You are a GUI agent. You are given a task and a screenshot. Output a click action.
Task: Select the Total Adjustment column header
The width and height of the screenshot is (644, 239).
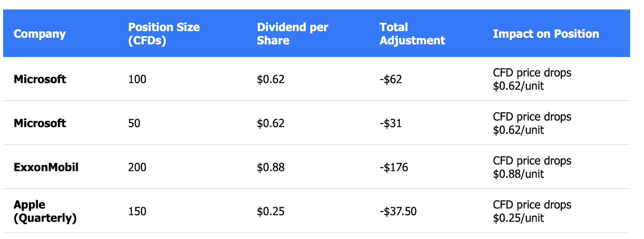point(412,34)
